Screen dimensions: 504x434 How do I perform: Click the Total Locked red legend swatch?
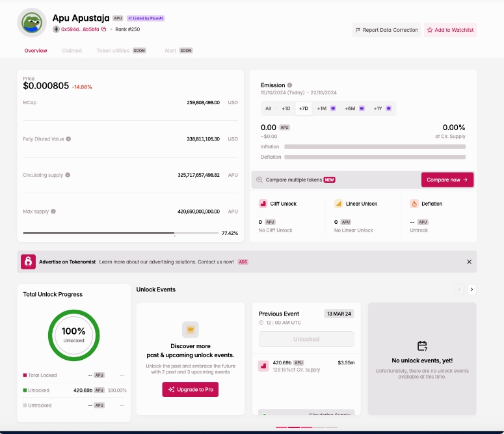25,375
